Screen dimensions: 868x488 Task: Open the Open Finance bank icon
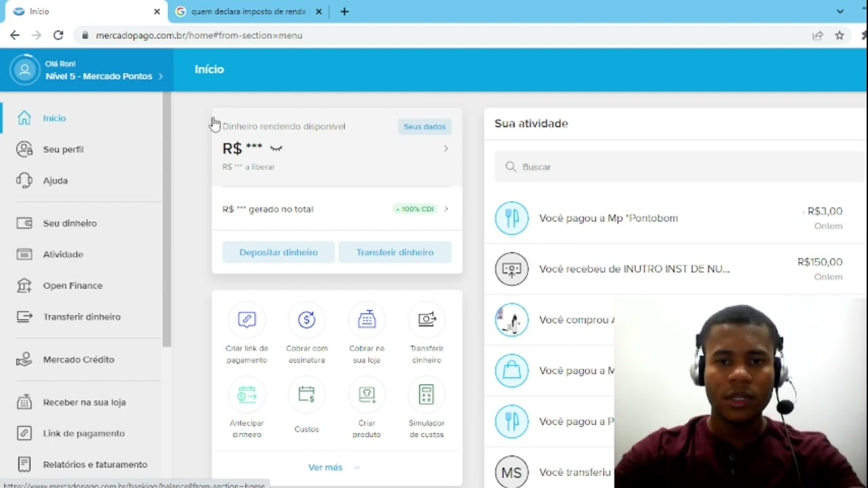[x=24, y=285]
